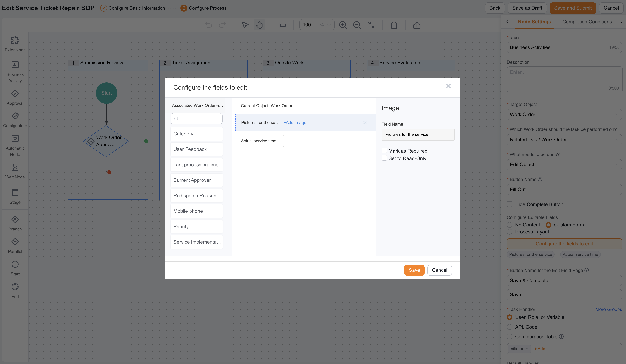Activate the hand pan tool
626x364 pixels.
(x=259, y=25)
